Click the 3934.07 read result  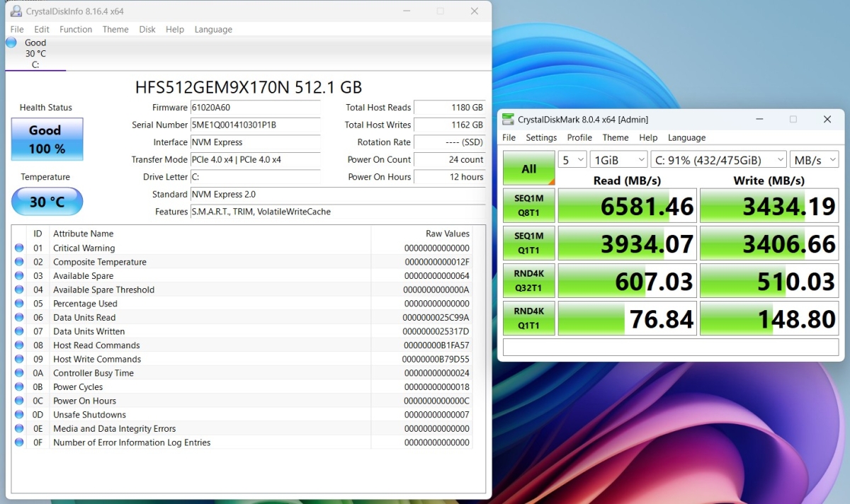pyautogui.click(x=628, y=244)
